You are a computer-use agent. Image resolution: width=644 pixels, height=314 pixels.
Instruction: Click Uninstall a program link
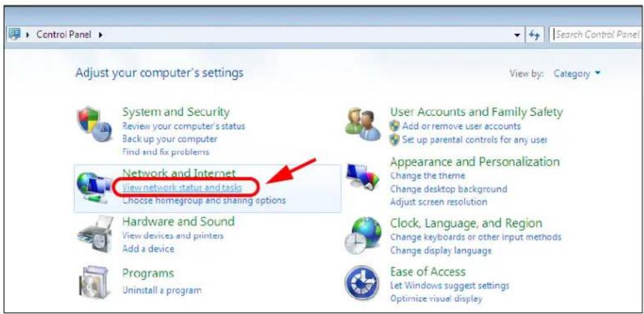click(162, 290)
